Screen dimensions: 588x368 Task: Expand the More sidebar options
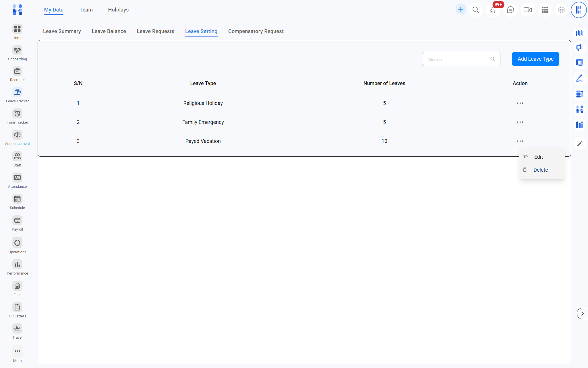click(x=17, y=351)
